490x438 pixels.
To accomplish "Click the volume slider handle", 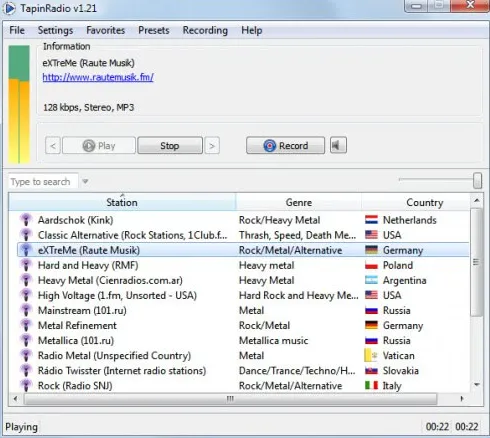I will pyautogui.click(x=477, y=180).
